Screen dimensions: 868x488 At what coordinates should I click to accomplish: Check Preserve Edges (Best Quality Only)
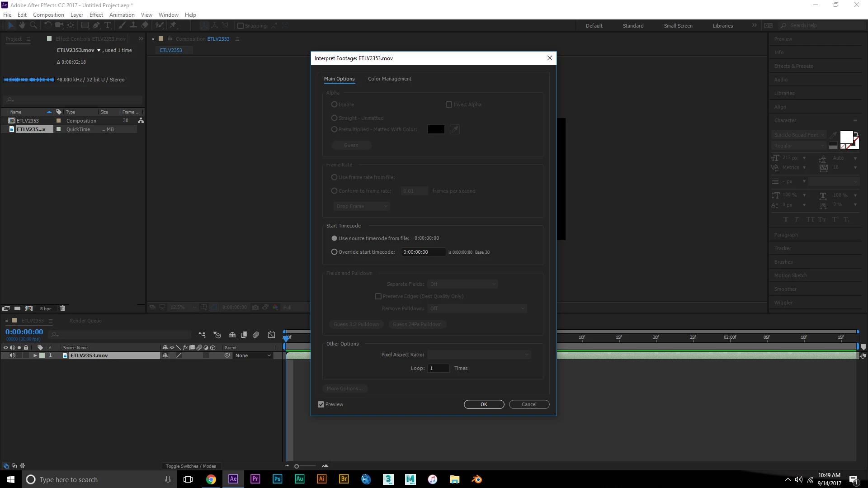pos(378,296)
